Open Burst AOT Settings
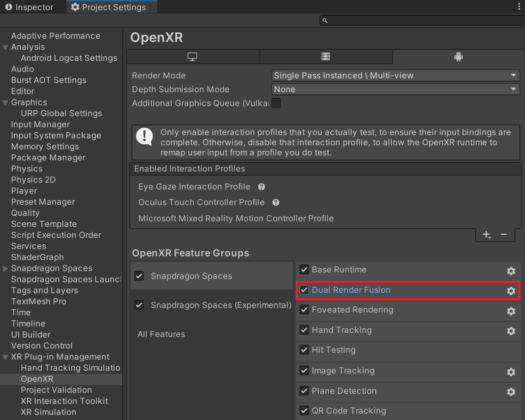 pos(48,80)
